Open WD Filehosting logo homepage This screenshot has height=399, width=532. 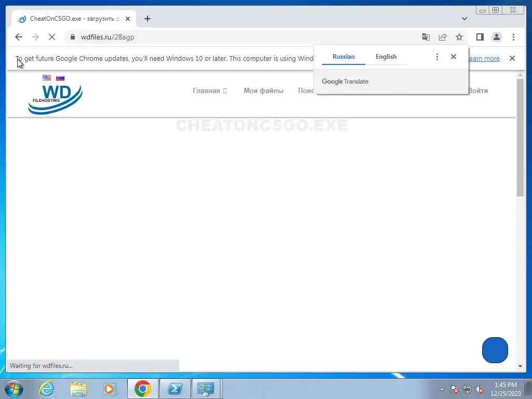55,99
